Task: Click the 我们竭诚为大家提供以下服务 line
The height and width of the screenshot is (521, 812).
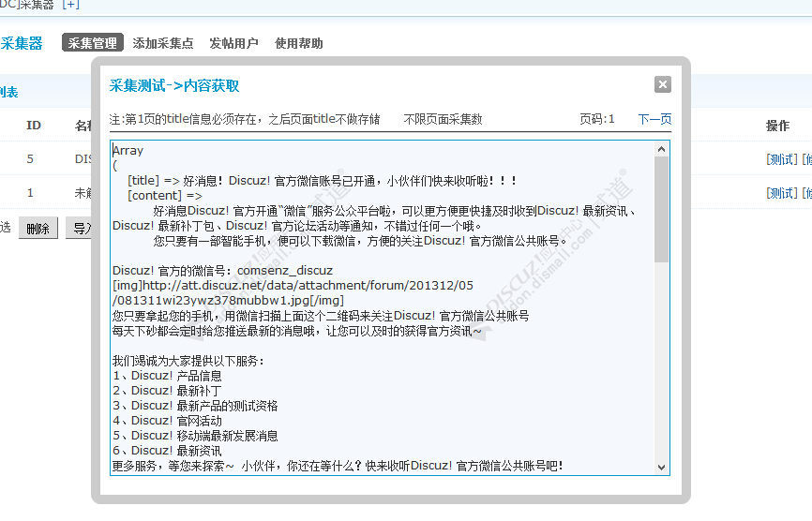Action: click(188, 361)
